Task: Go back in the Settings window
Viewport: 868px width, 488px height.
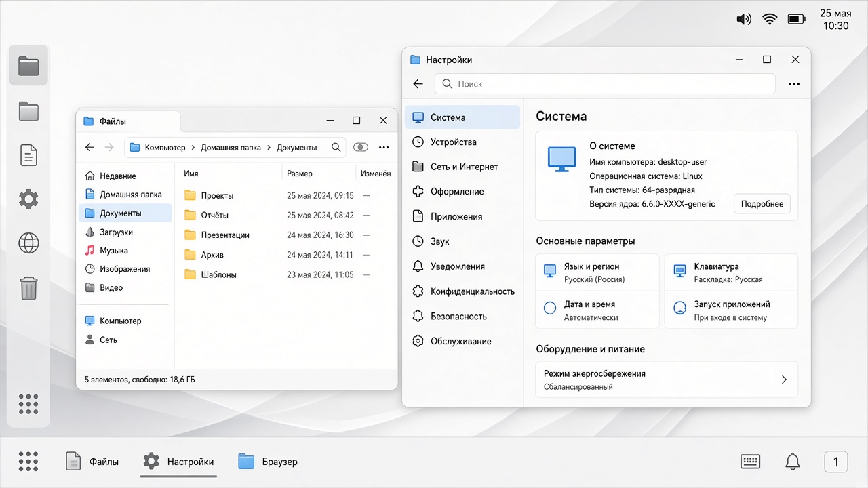Action: click(x=418, y=84)
